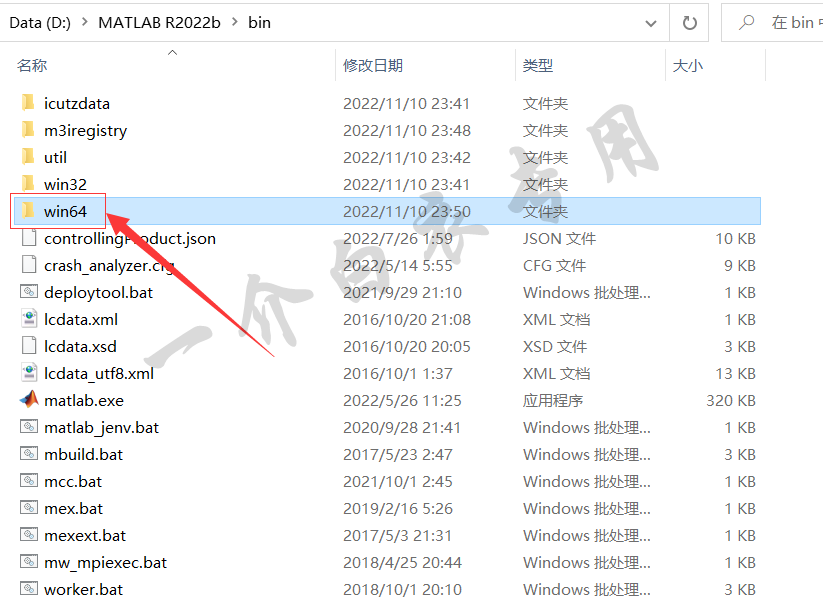Click the XSD 文件 type cell
The width and height of the screenshot is (823, 614).
point(555,346)
